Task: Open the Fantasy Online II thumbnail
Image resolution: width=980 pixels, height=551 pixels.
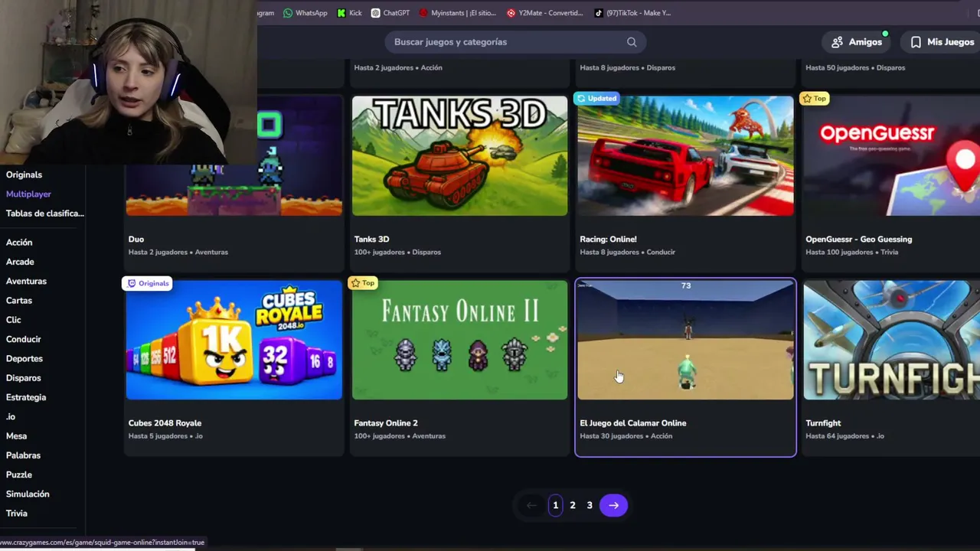Action: point(459,340)
